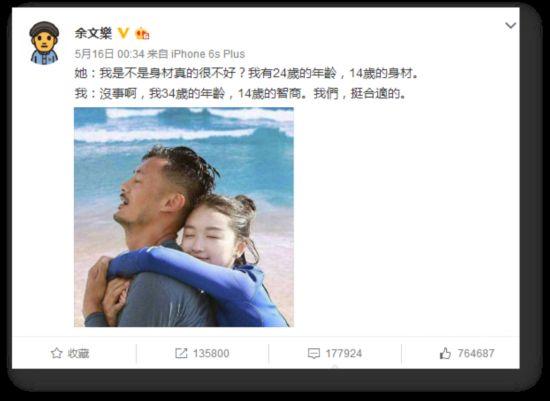Click the post line starting with 我：

(240, 94)
